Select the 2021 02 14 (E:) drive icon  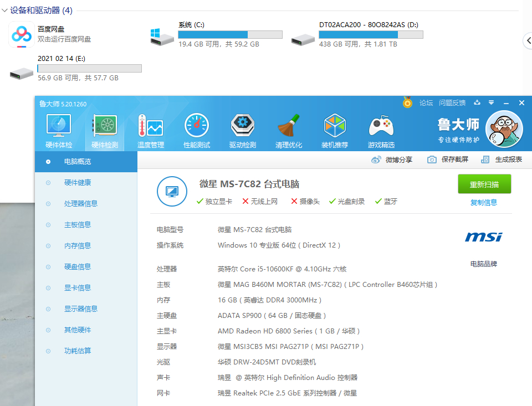[22, 73]
